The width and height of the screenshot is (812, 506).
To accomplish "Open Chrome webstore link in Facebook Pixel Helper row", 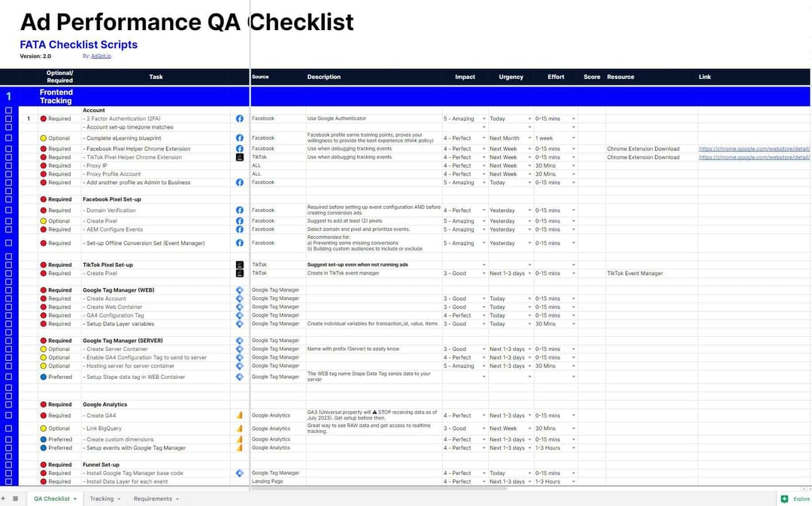I will 754,149.
